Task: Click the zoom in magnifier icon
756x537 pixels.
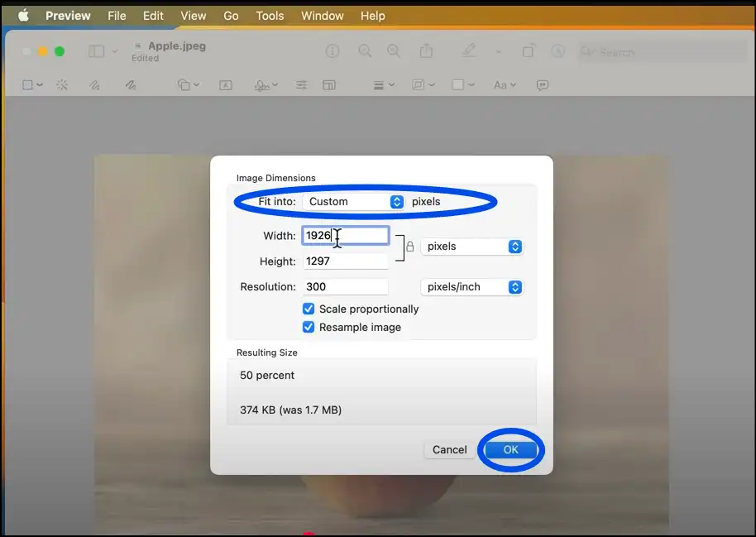Action: 394,50
